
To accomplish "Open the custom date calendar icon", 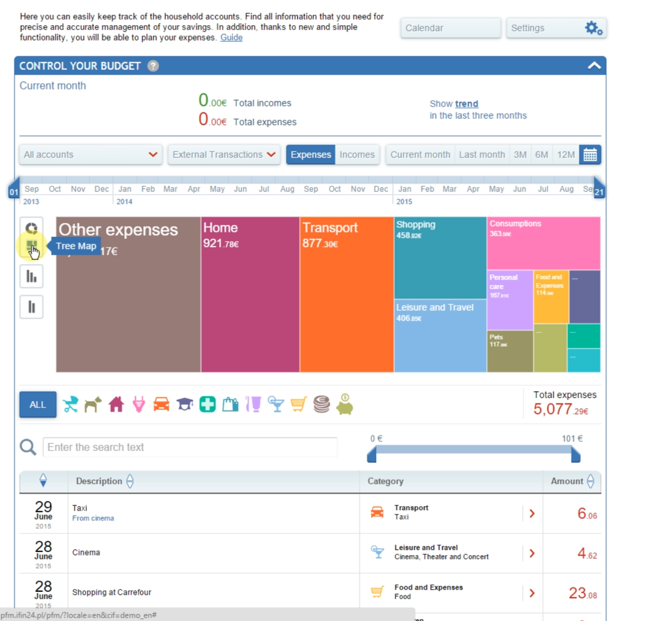I will tap(590, 155).
